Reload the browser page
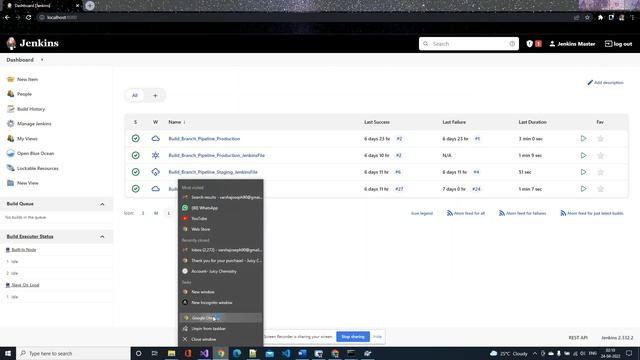The width and height of the screenshot is (640, 360). [x=29, y=17]
